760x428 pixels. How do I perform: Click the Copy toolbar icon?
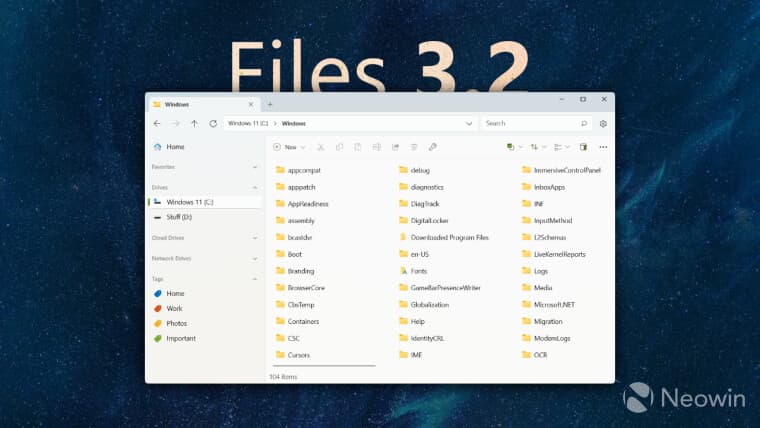point(339,147)
